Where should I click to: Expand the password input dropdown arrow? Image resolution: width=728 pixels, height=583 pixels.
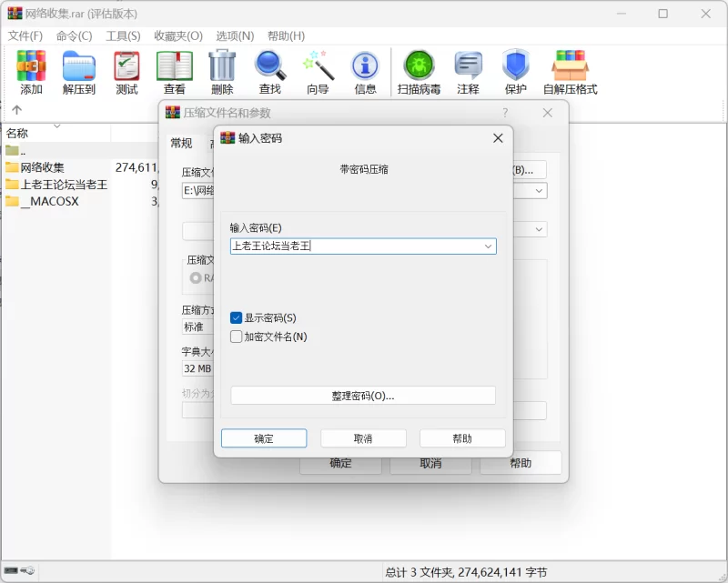[x=488, y=246]
